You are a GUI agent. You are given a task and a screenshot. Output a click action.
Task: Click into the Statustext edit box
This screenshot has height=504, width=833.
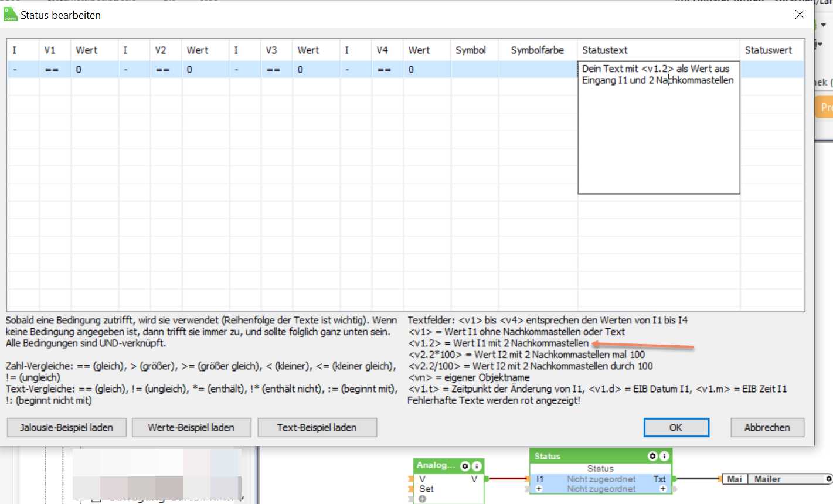(659, 127)
